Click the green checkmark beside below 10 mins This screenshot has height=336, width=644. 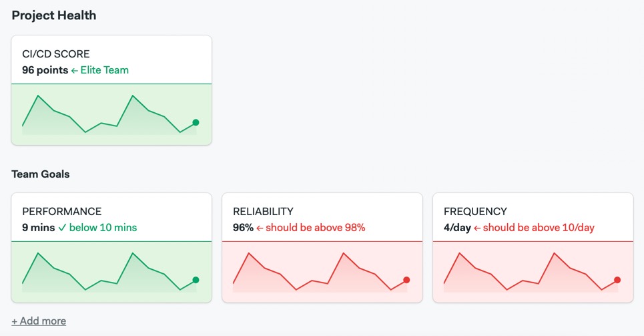click(x=62, y=228)
